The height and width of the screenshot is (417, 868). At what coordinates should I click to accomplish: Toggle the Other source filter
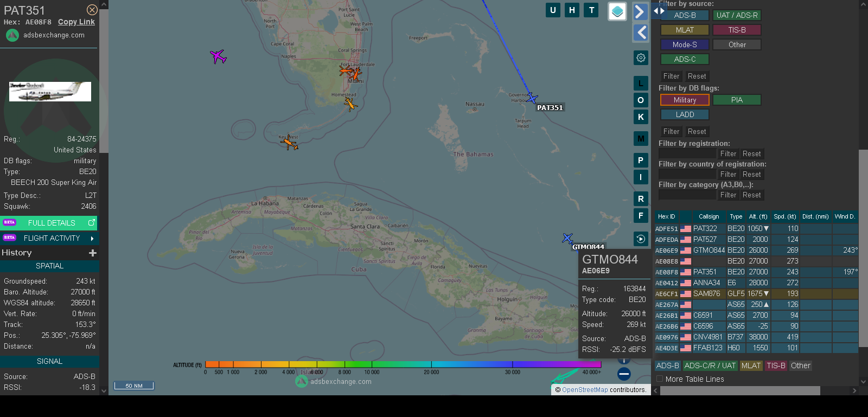point(737,44)
